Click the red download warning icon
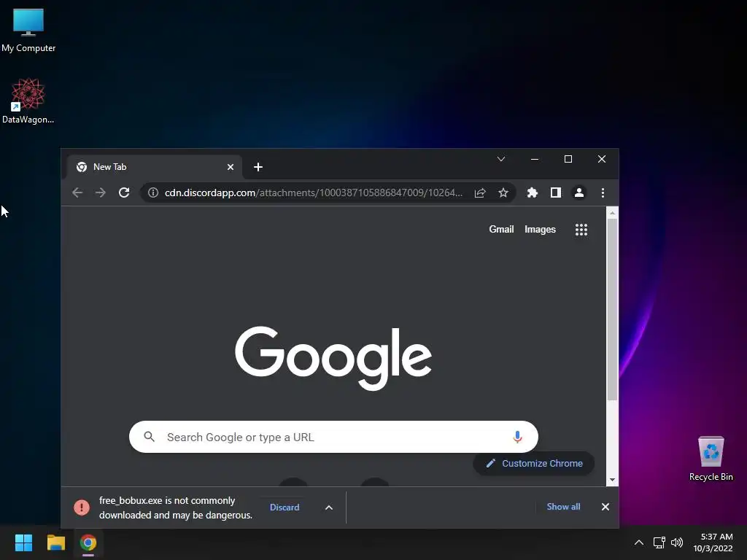Viewport: 747px width, 560px height. [82, 507]
